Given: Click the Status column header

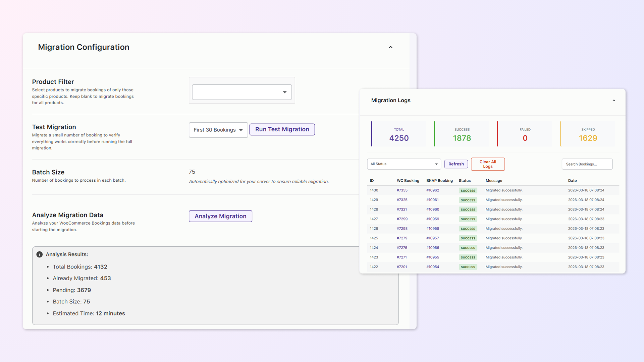Looking at the screenshot, I should 465,181.
